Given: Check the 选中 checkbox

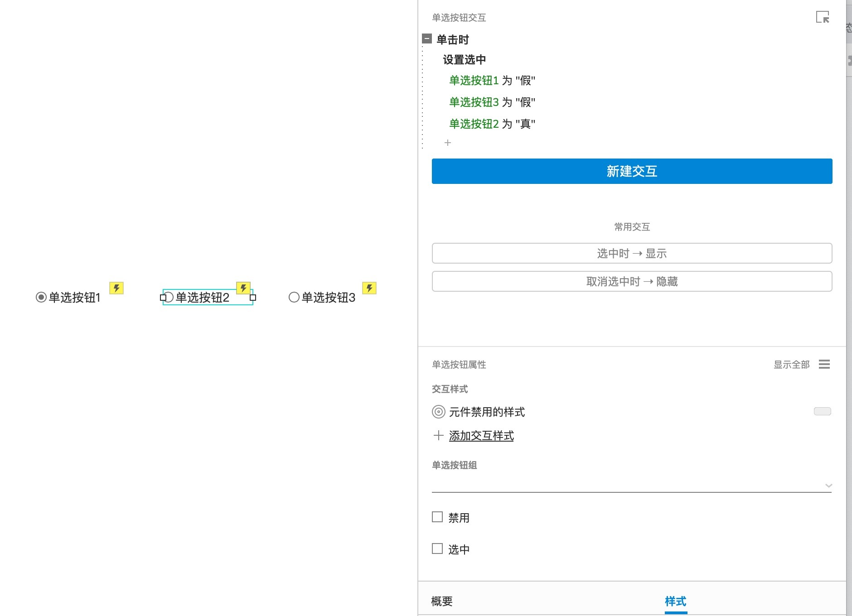Looking at the screenshot, I should [x=437, y=549].
